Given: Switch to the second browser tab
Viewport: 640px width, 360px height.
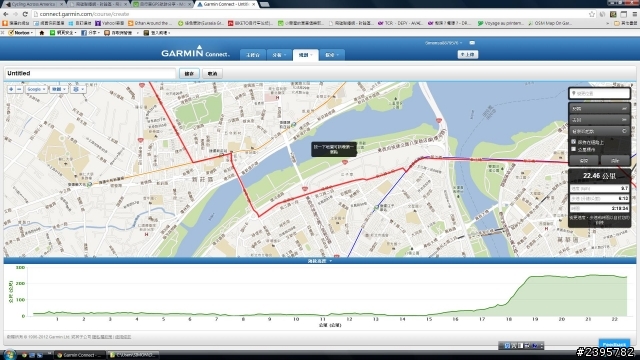Looking at the screenshot, I should (98, 4).
